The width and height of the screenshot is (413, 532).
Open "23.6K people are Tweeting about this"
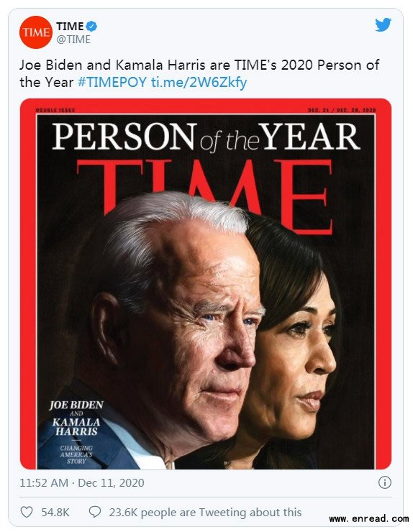click(205, 512)
